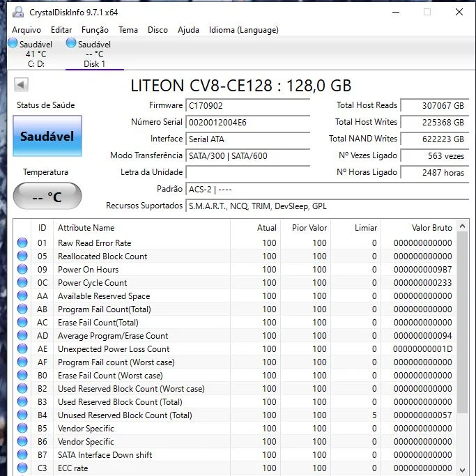
Task: Click status orb of Erase Fail Count(Total) row
Action: tap(22, 323)
